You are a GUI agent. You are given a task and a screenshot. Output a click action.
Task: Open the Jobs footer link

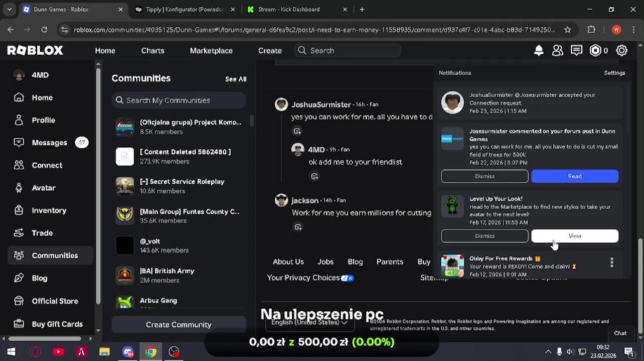(x=326, y=262)
